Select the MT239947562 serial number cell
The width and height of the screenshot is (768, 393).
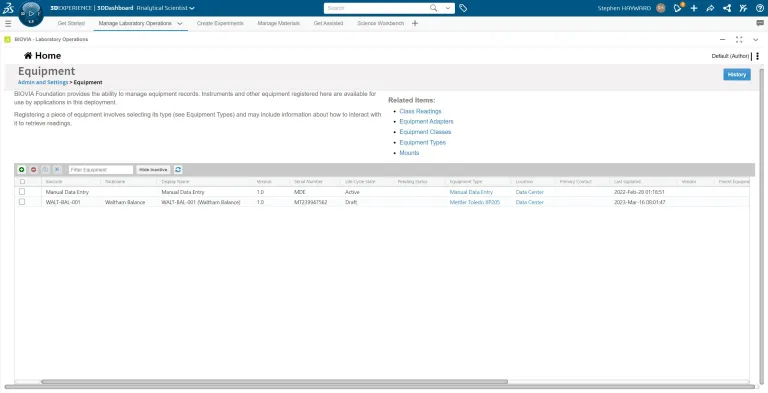pyautogui.click(x=311, y=202)
